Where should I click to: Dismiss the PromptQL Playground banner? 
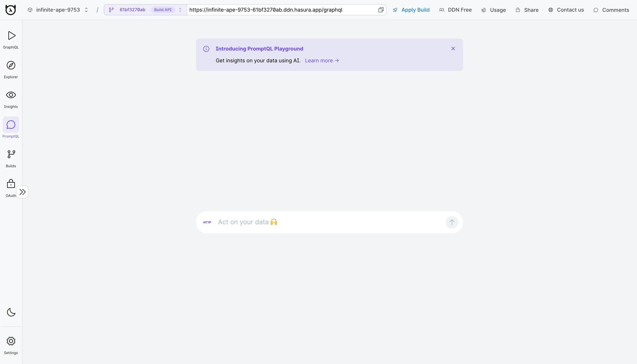click(453, 49)
